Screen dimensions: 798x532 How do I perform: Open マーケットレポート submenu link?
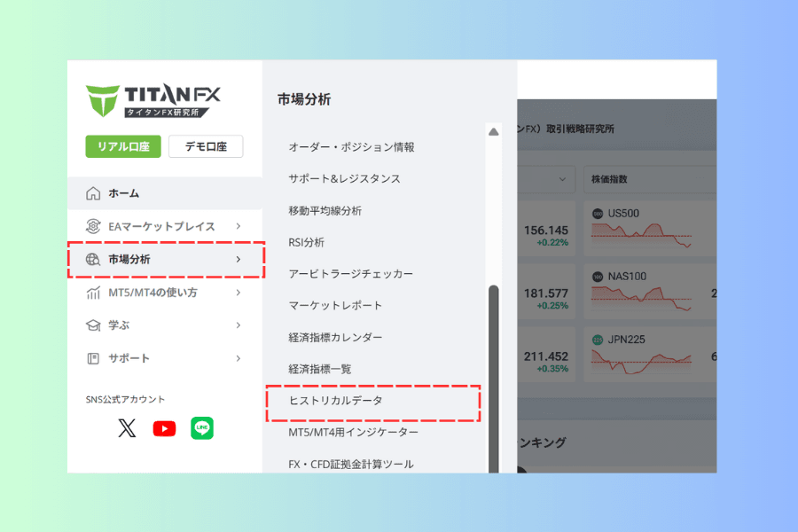click(x=335, y=305)
